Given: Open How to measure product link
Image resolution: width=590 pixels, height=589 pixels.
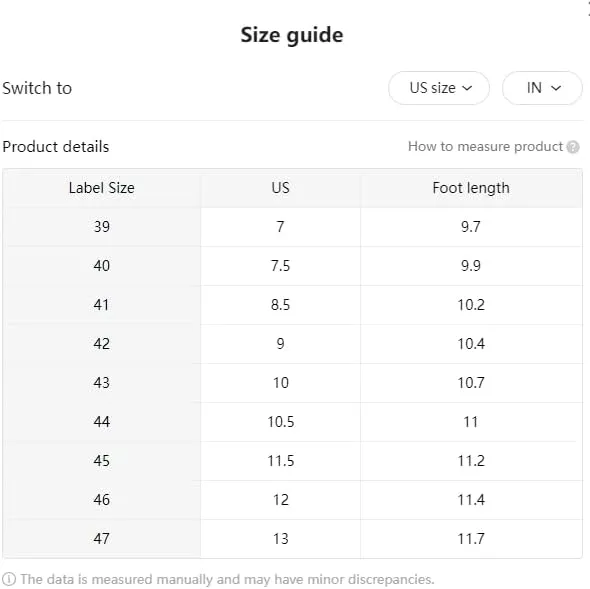Looking at the screenshot, I should [x=485, y=146].
